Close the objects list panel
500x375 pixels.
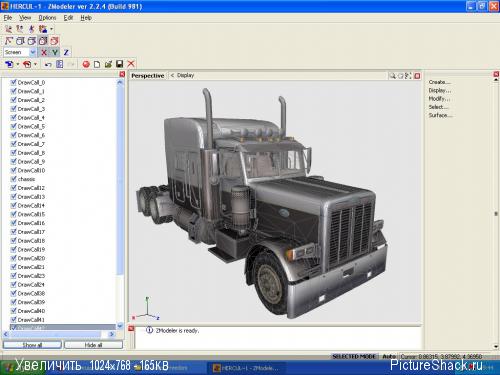[122, 74]
